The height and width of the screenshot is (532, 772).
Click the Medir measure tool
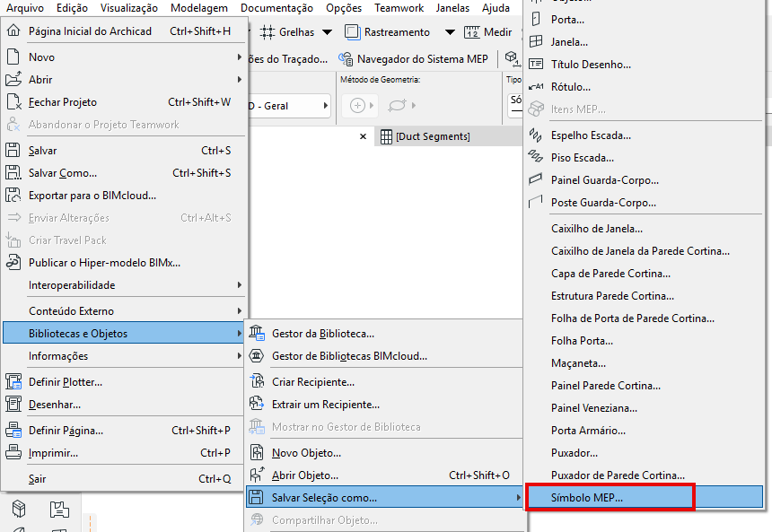point(487,32)
